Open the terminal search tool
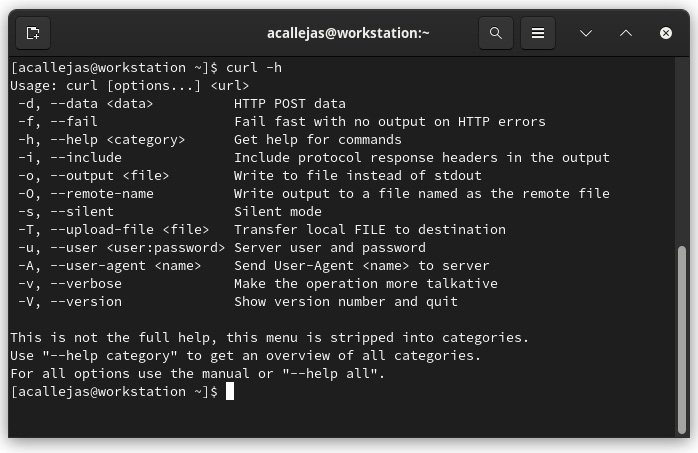Image resolution: width=698 pixels, height=453 pixels. click(495, 33)
